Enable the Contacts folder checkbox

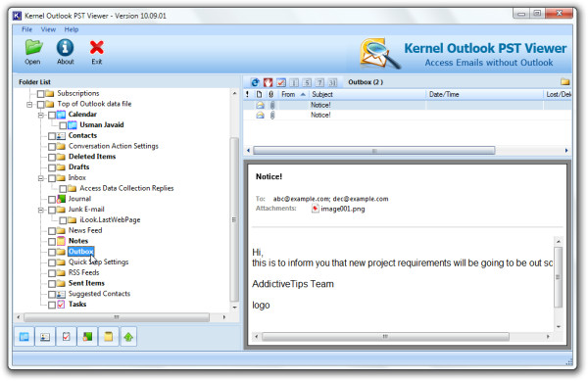tap(52, 136)
